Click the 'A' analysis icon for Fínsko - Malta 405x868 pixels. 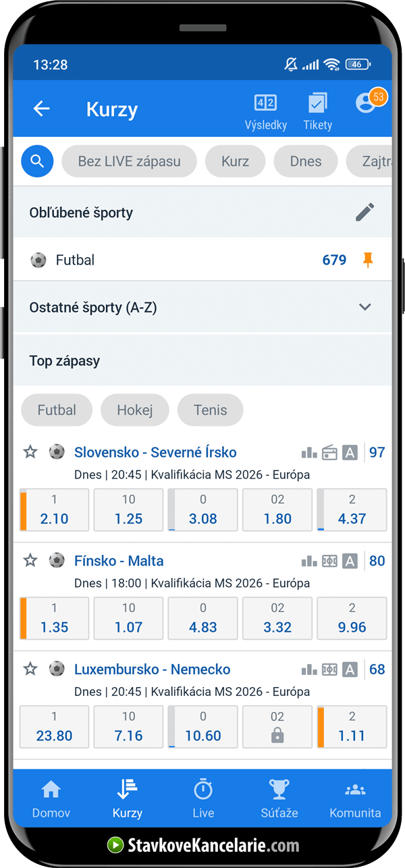[x=350, y=561]
